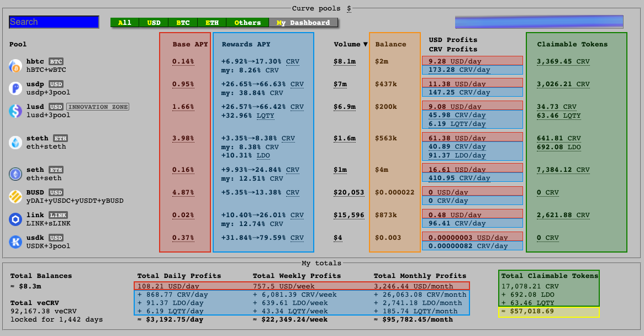
Task: Click the $ currency toggle in header
Action: tap(349, 8)
